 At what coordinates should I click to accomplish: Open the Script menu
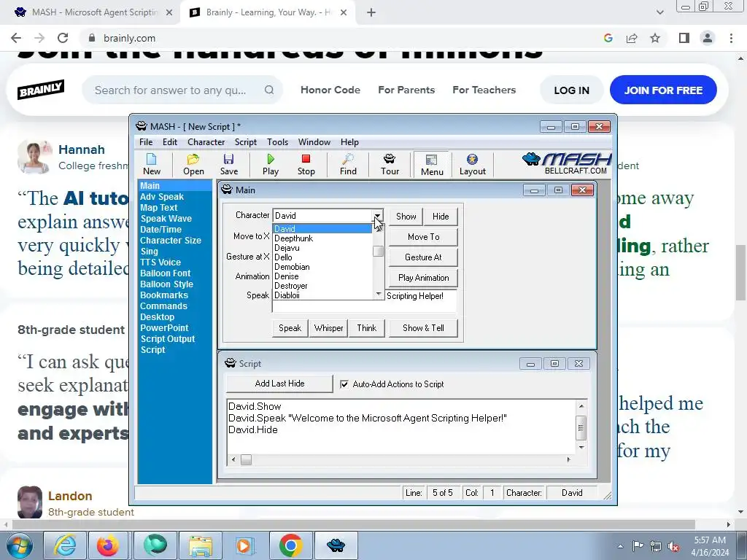click(245, 142)
